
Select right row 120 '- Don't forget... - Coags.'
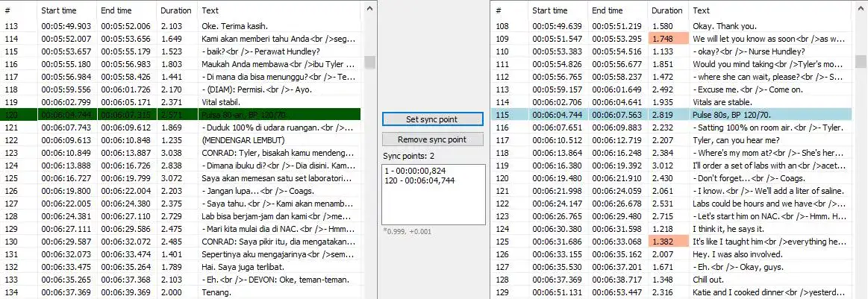(x=672, y=178)
